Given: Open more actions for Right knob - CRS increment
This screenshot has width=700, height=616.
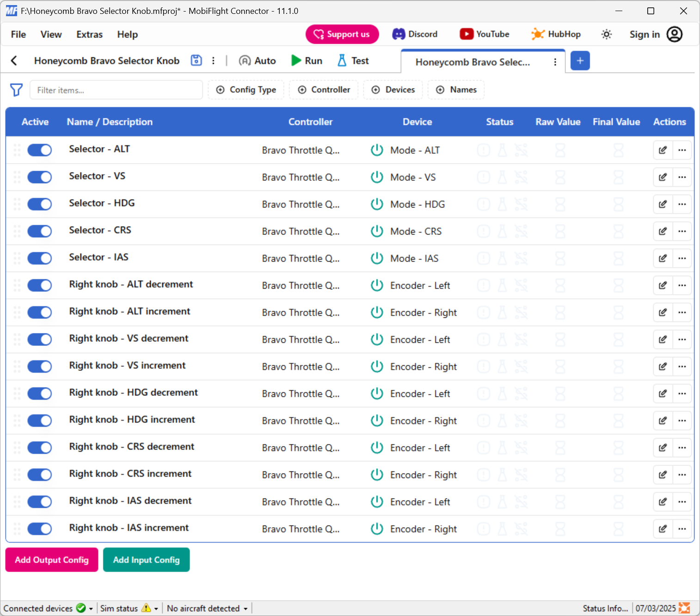Looking at the screenshot, I should click(682, 474).
